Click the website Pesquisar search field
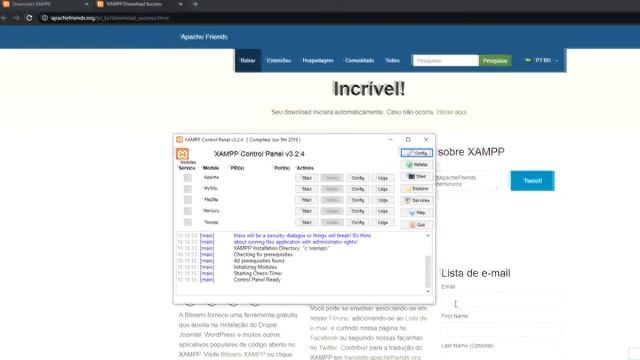The height and width of the screenshot is (360, 640). [x=446, y=60]
